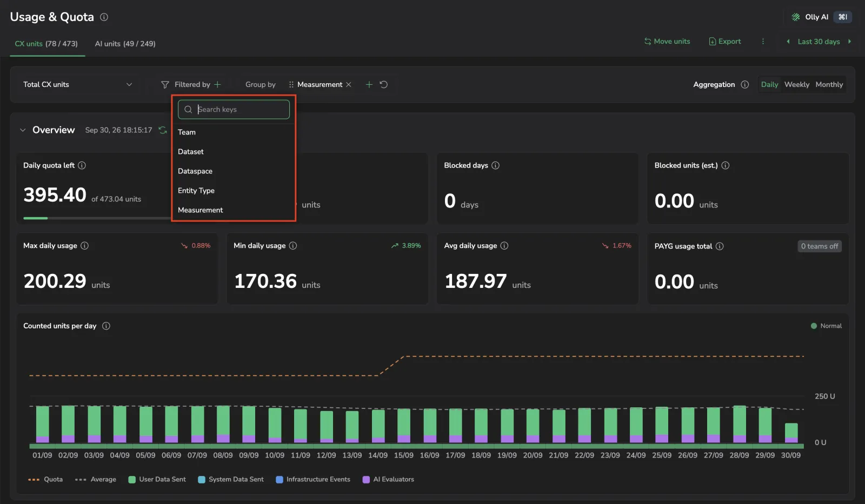
Task: Open the three-dot more options menu
Action: coord(763,42)
